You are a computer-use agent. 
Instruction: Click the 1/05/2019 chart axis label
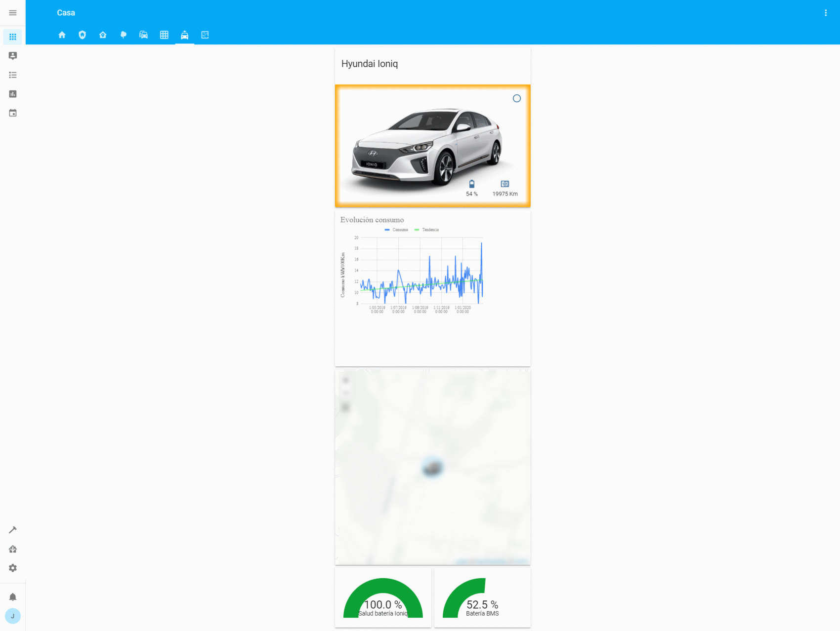pyautogui.click(x=377, y=310)
